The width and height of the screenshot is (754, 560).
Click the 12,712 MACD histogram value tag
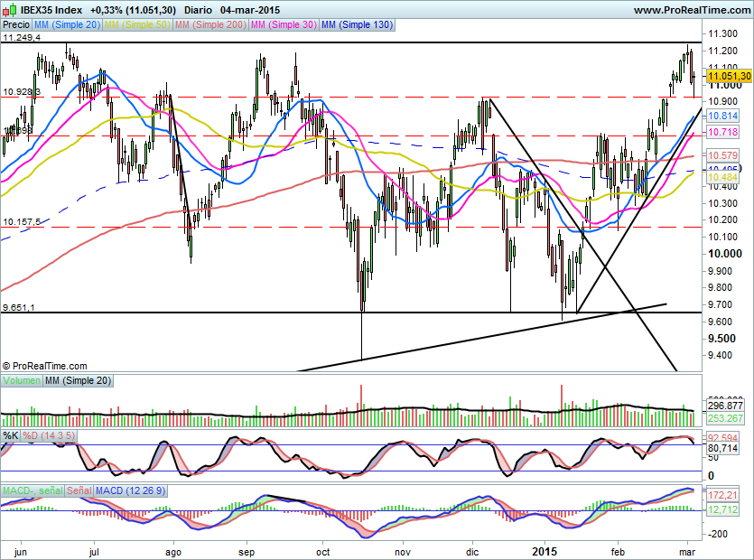click(722, 510)
